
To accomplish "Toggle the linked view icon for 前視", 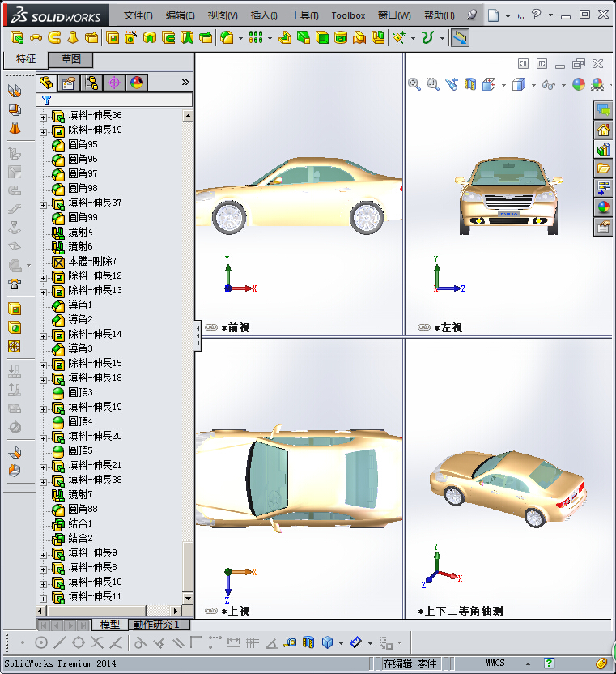I will pos(211,327).
